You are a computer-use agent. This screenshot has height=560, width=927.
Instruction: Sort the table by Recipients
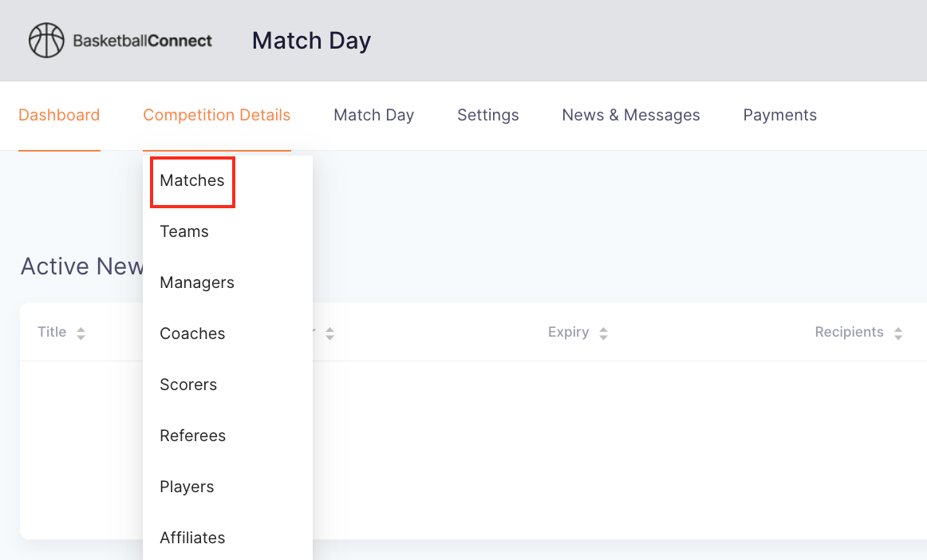pos(898,333)
